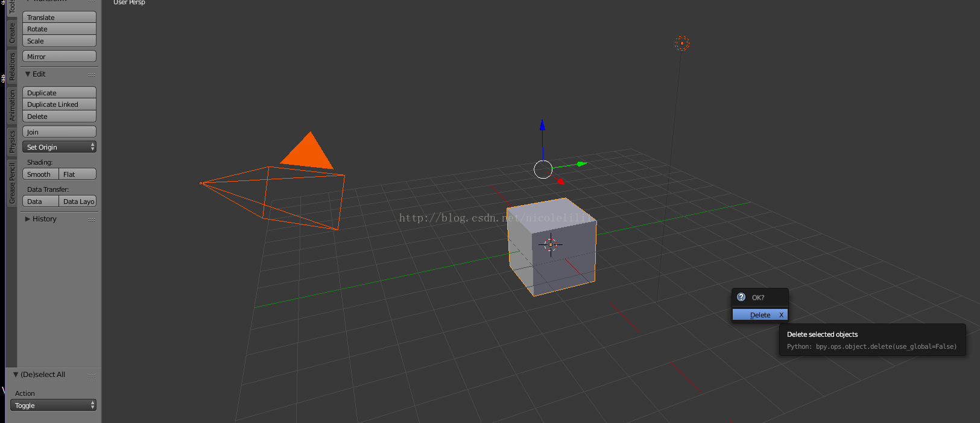
Task: Click the History panel drag grip
Action: (x=92, y=220)
